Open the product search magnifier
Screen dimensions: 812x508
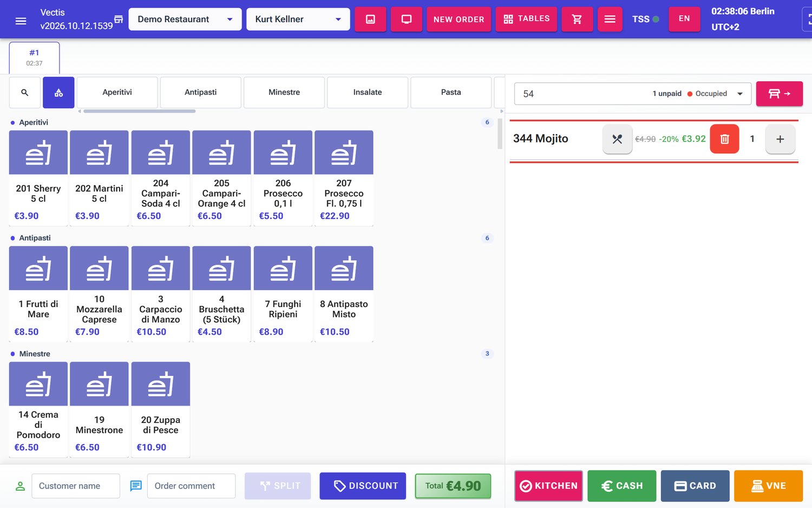(25, 93)
